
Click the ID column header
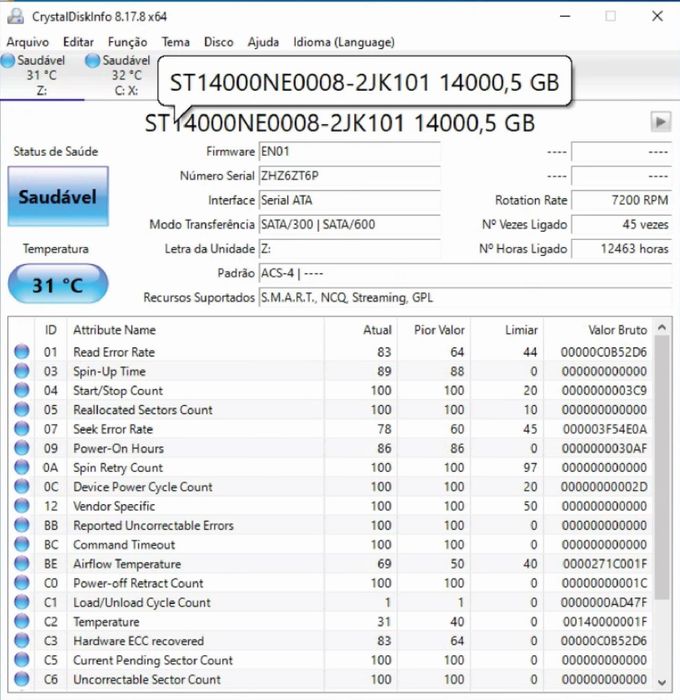[50, 330]
